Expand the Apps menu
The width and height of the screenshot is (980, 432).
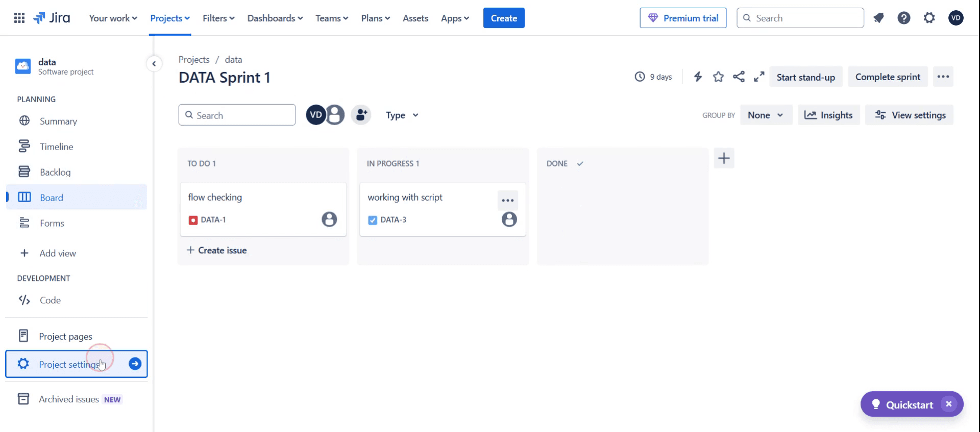point(455,18)
